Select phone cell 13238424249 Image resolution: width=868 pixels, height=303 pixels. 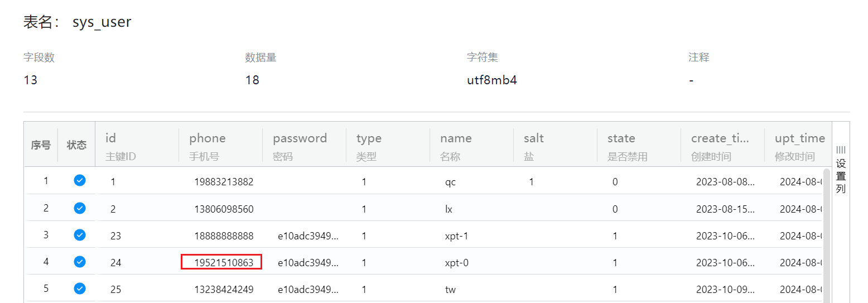point(224,290)
